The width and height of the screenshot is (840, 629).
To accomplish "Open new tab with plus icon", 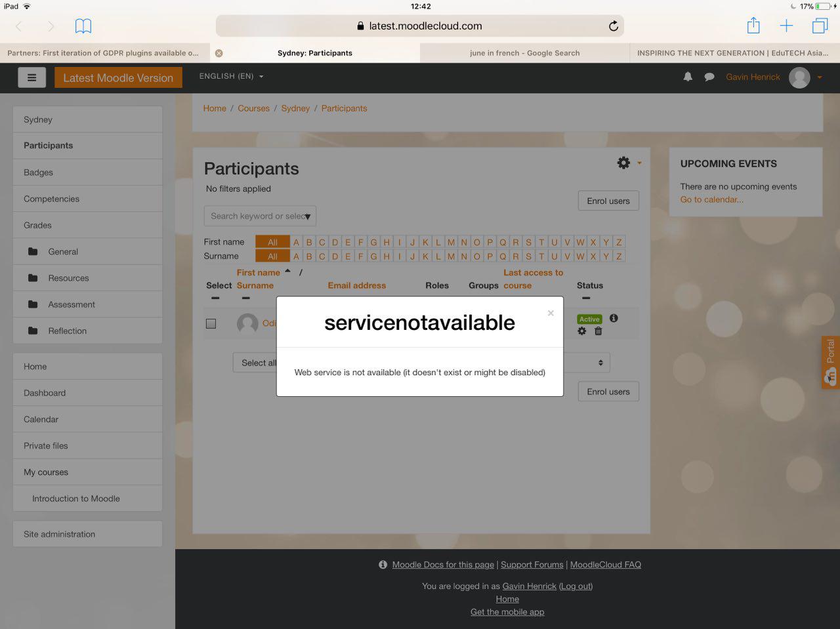I will coord(786,26).
